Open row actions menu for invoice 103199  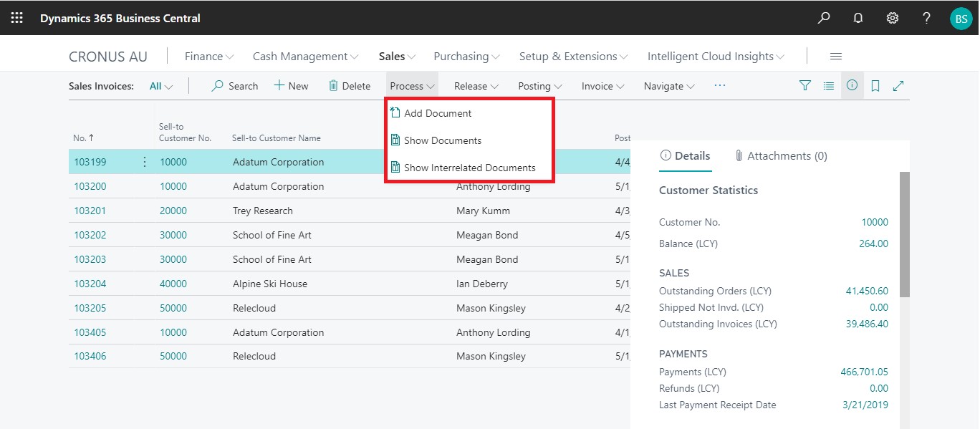click(145, 162)
